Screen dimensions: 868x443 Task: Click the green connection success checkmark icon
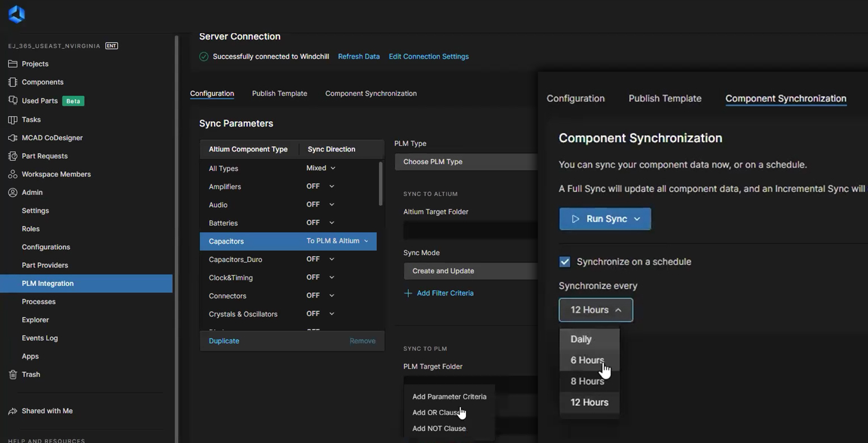click(x=204, y=57)
